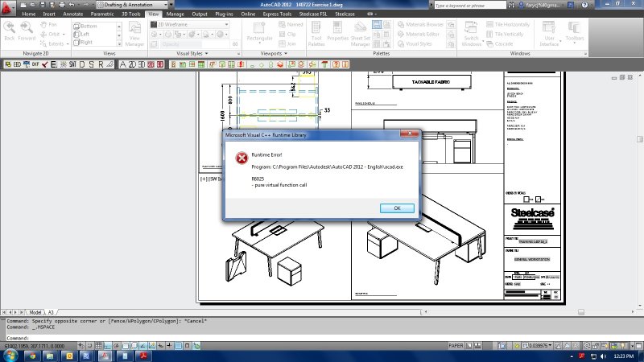Toggle Grid display in status bar
Viewport: 644px width, 362px height.
click(98, 346)
